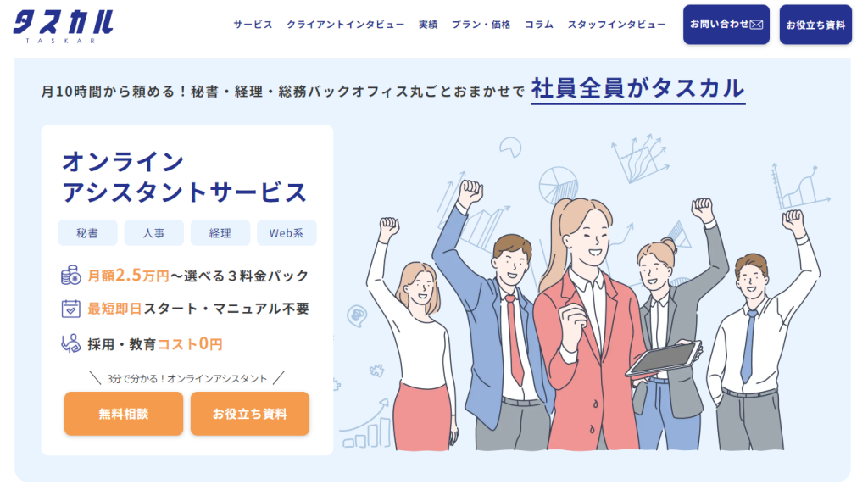This screenshot has width=868, height=496.
Task: Open the サービス menu item
Action: point(253,25)
